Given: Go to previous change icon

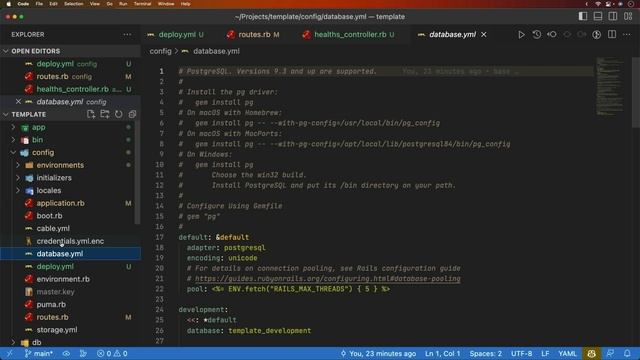Looking at the screenshot, I should [551, 35].
